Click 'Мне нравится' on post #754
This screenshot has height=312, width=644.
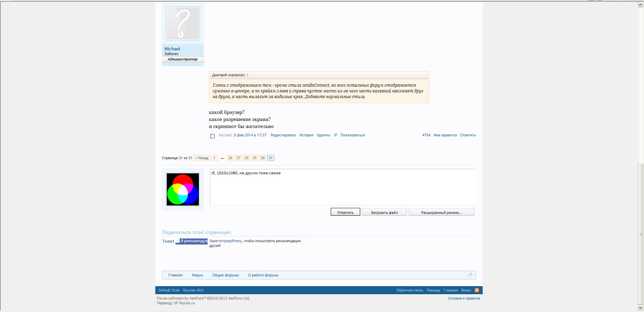tap(445, 135)
